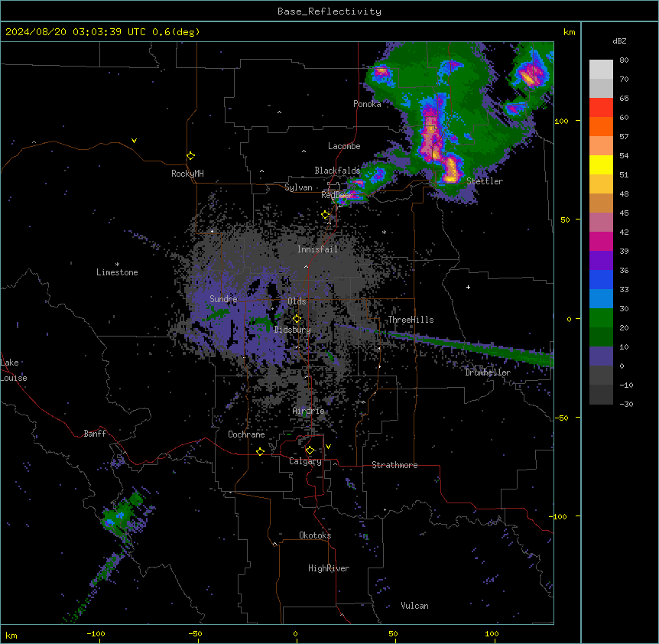Click the -100 tick on the bottom axis
This screenshot has height=644, width=659.
96,634
